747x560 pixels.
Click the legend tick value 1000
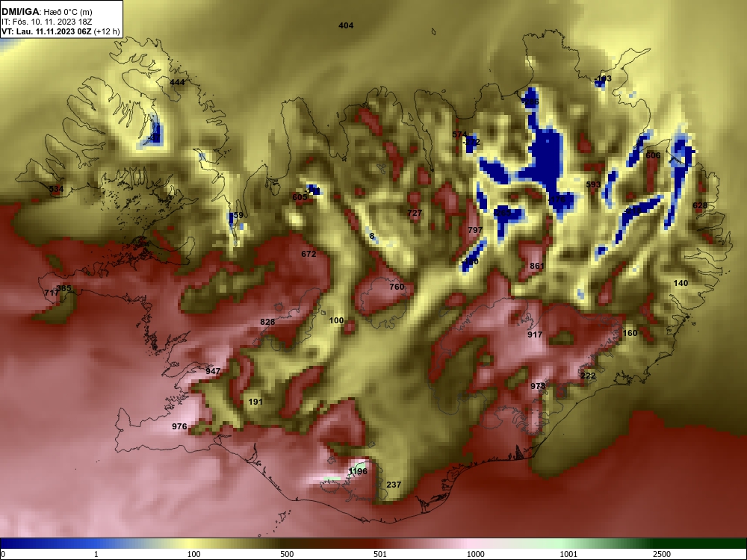(475, 554)
